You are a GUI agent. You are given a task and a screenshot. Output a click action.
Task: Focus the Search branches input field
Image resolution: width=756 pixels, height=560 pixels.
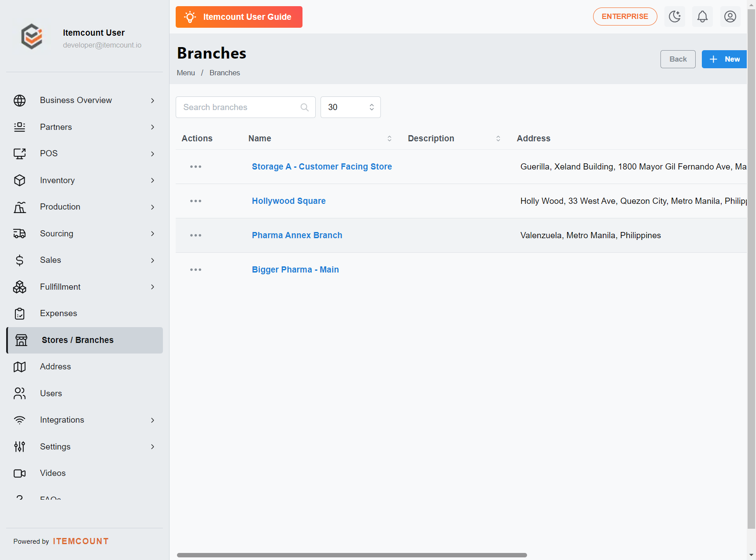[x=246, y=107]
